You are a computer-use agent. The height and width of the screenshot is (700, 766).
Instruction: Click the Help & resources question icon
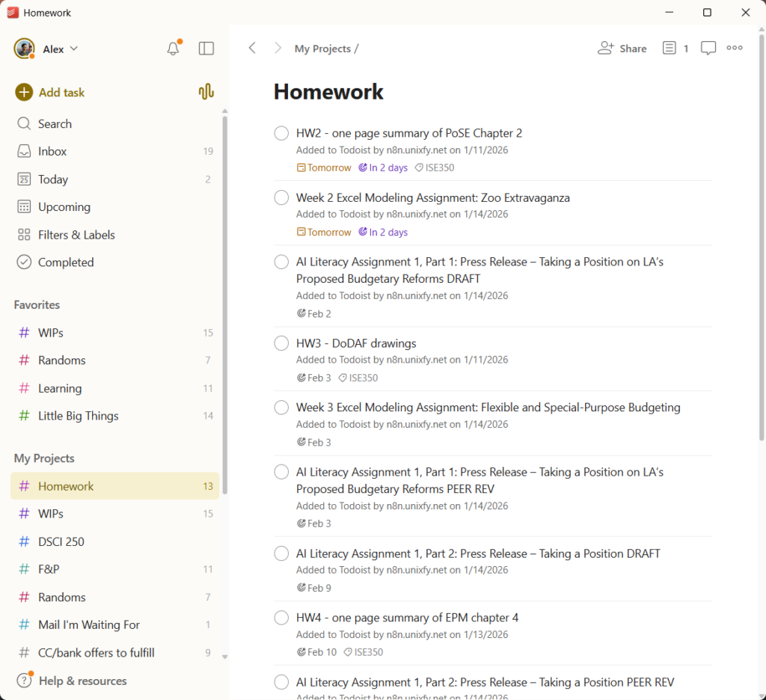tap(25, 681)
